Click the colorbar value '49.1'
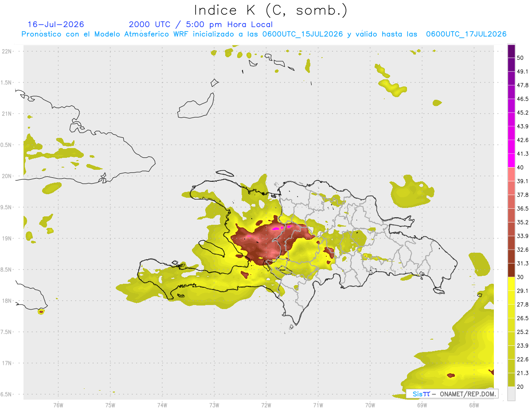Screen dimensions: 532x411 pyautogui.click(x=523, y=71)
